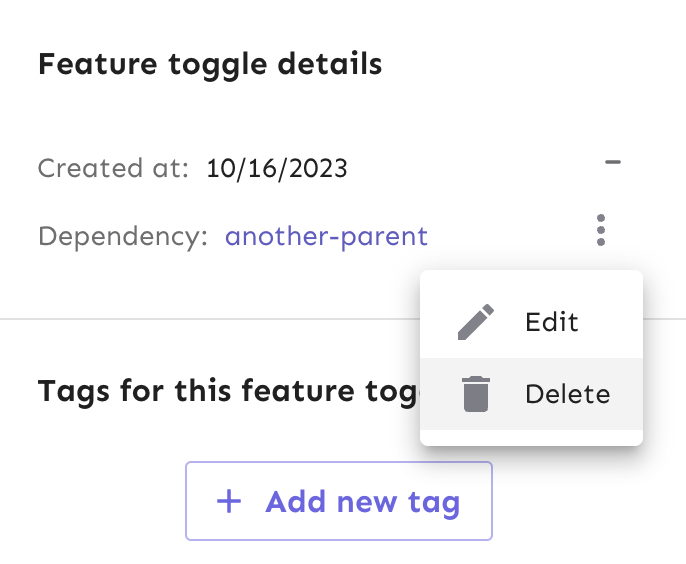Click the Created at label
The width and height of the screenshot is (686, 564).
[113, 168]
